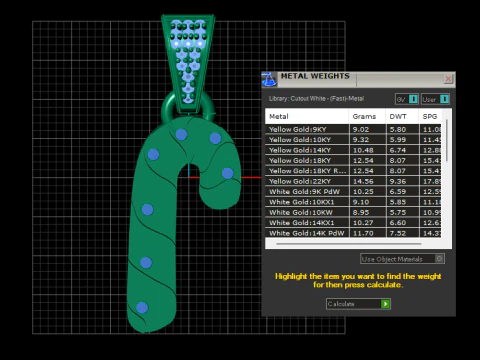Click the 8.95 grams cell
The width and height of the screenshot is (480, 360).
367,212
